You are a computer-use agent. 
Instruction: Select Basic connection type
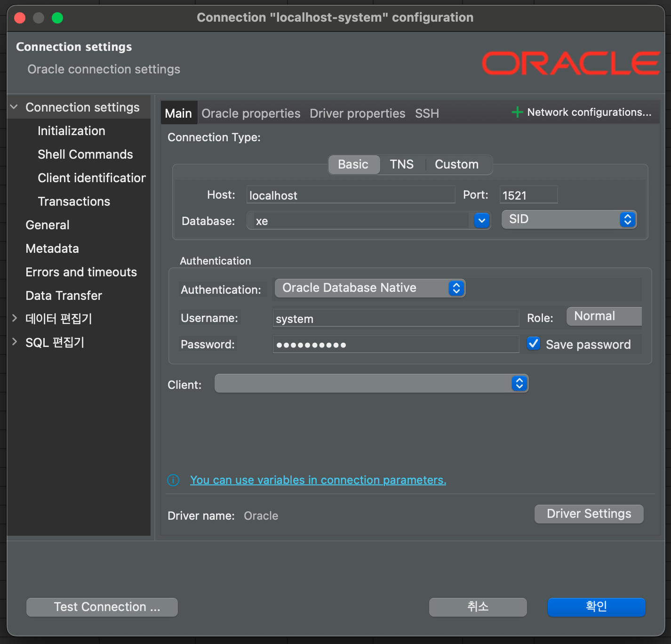click(353, 164)
